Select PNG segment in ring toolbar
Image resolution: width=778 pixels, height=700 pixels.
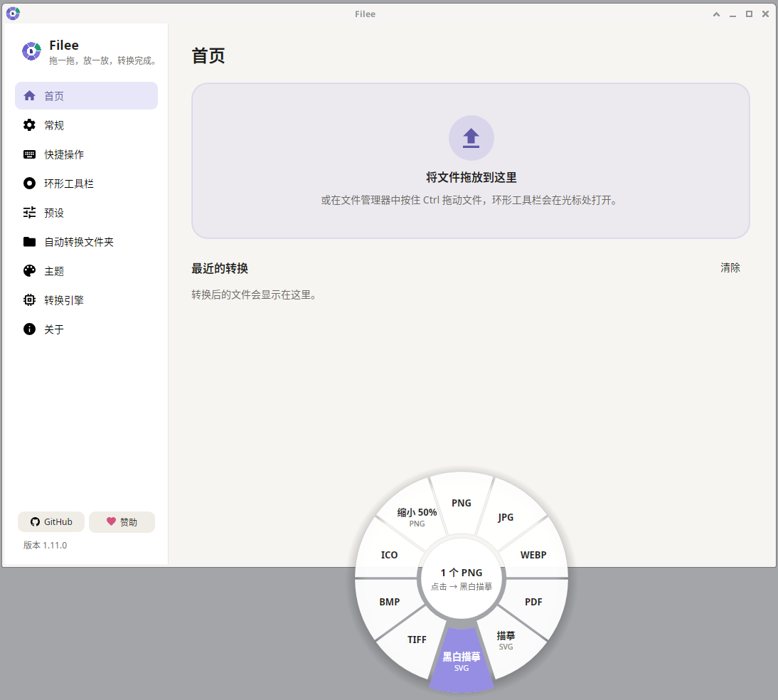(462, 503)
